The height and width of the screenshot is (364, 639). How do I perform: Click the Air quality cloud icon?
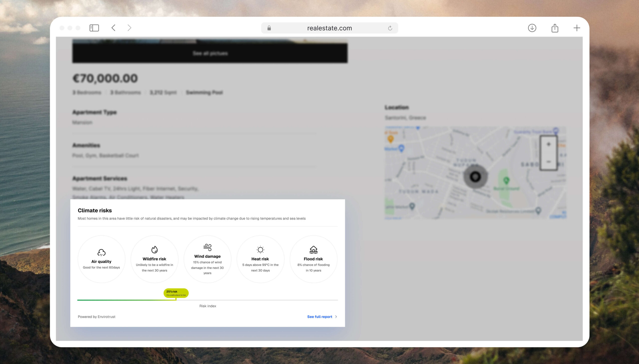[x=101, y=252]
